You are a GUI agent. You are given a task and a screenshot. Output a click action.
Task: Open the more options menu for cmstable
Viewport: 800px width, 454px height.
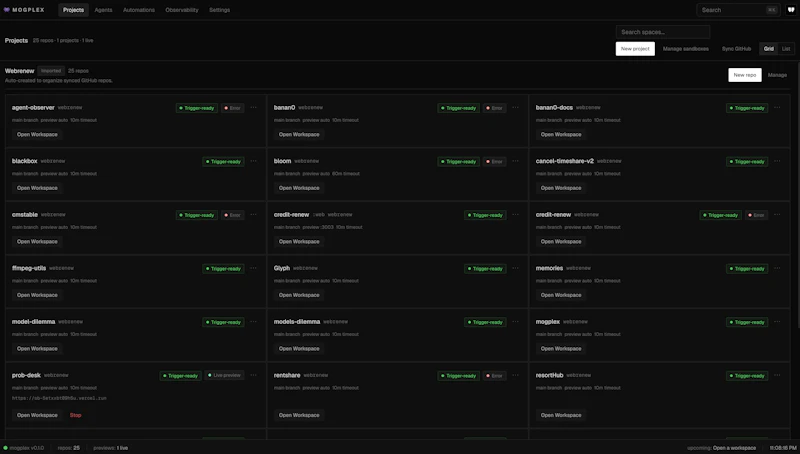click(254, 215)
